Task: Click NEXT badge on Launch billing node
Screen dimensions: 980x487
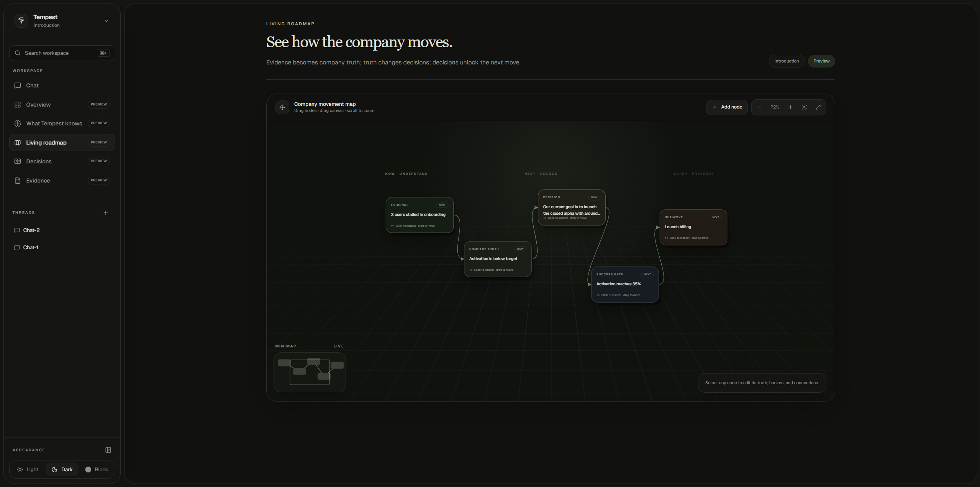Action: coord(715,217)
